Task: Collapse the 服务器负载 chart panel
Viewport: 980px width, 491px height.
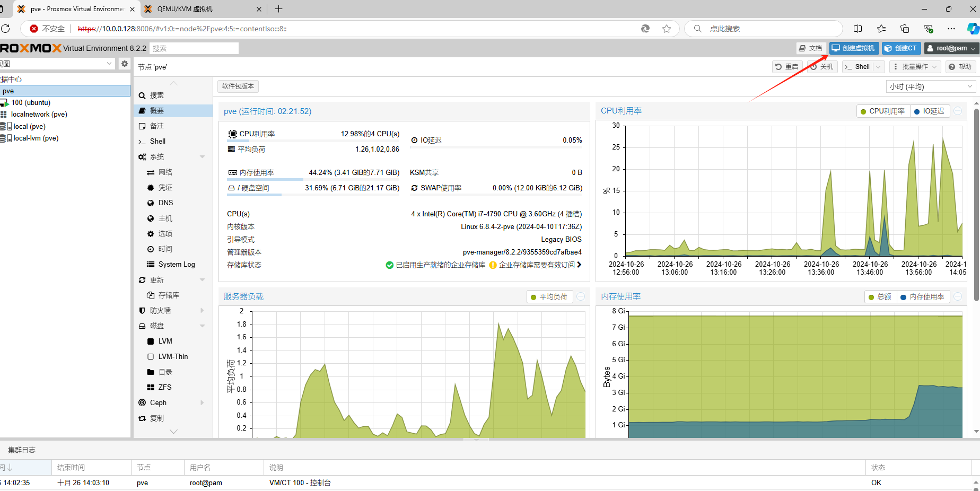Action: (581, 296)
